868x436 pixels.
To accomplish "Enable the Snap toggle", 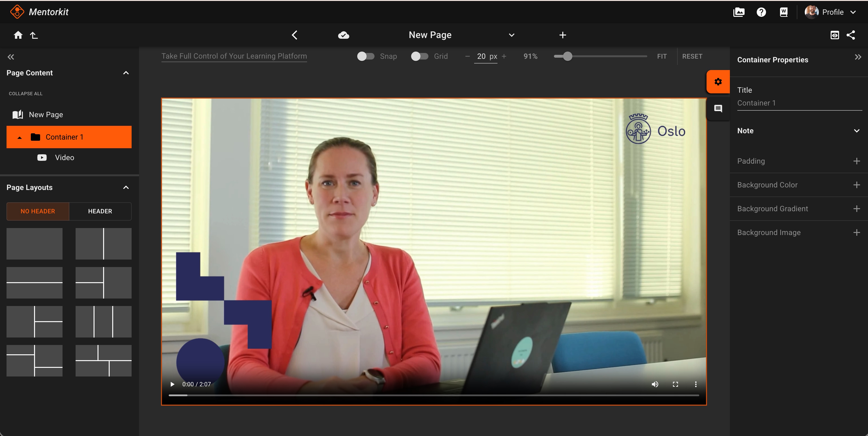I will (366, 56).
